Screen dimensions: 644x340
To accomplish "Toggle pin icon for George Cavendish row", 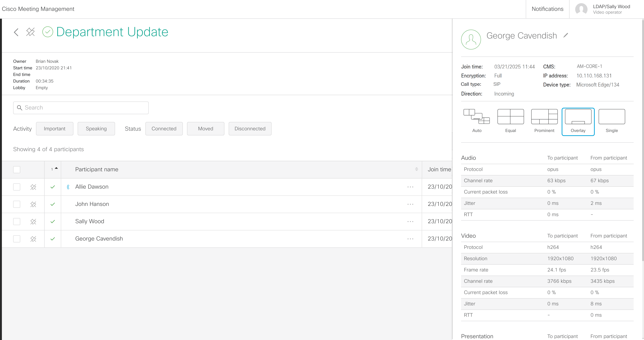I will tap(33, 239).
